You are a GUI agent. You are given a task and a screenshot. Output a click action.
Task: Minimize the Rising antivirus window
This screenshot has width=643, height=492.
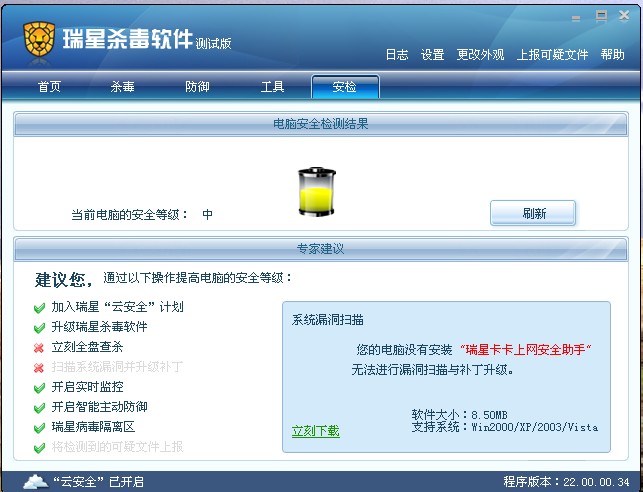(576, 18)
